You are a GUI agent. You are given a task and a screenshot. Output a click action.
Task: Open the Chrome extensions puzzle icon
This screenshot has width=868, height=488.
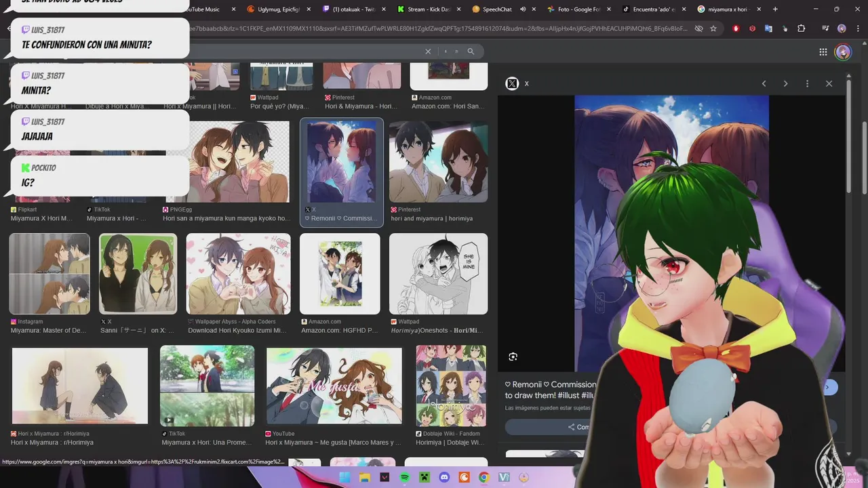click(801, 28)
